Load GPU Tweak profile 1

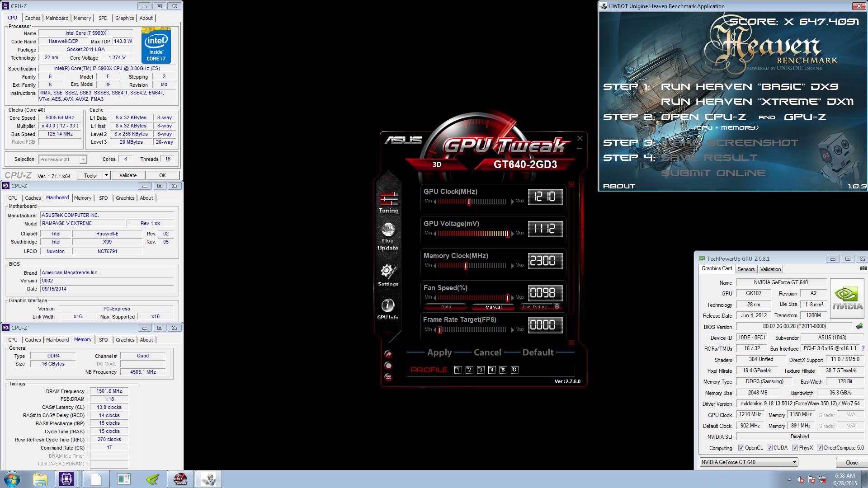click(458, 370)
